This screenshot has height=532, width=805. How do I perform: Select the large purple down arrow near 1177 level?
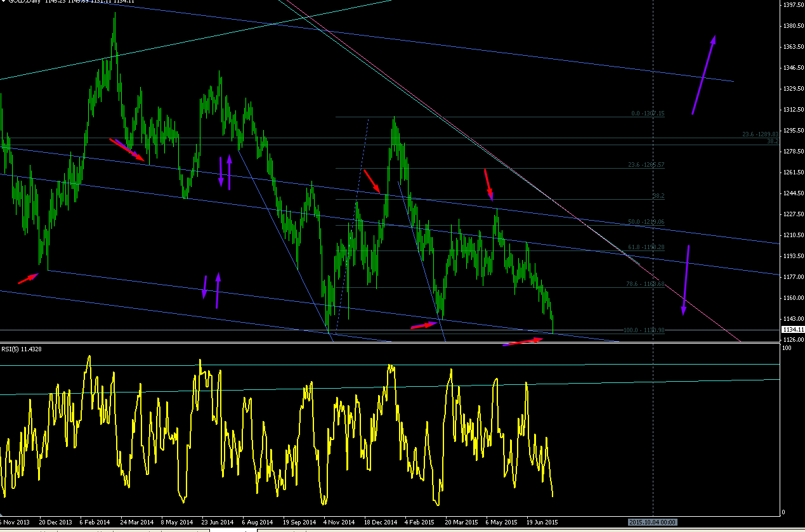(686, 280)
